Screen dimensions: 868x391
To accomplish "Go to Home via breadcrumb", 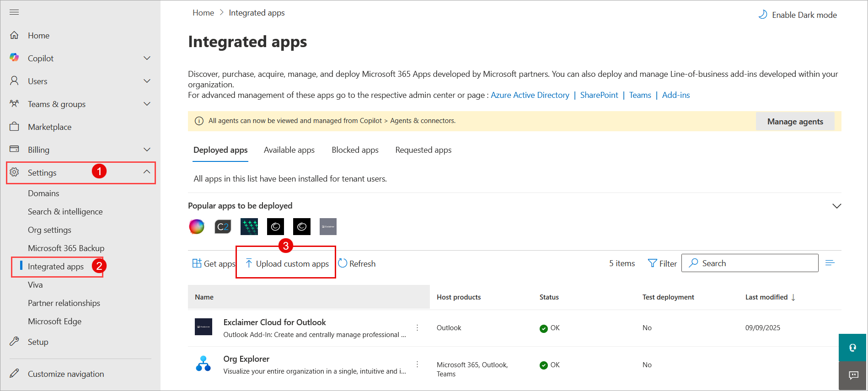I will pyautogui.click(x=203, y=13).
